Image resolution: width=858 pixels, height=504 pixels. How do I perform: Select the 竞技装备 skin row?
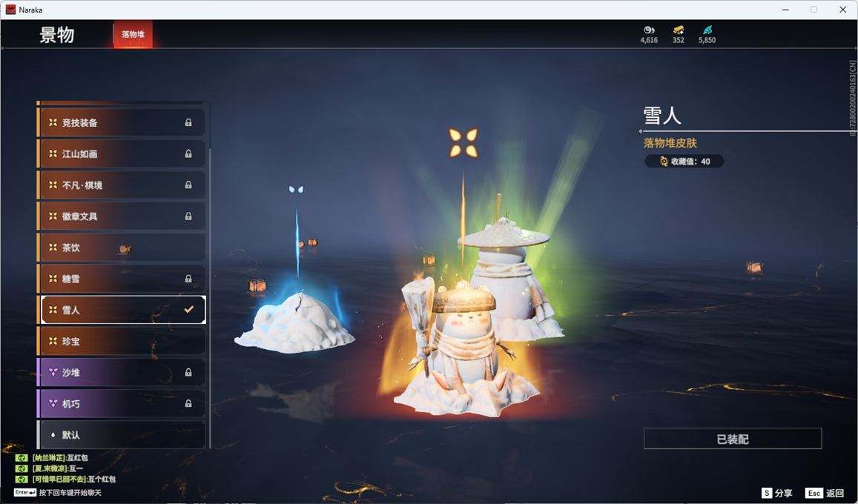[x=121, y=122]
